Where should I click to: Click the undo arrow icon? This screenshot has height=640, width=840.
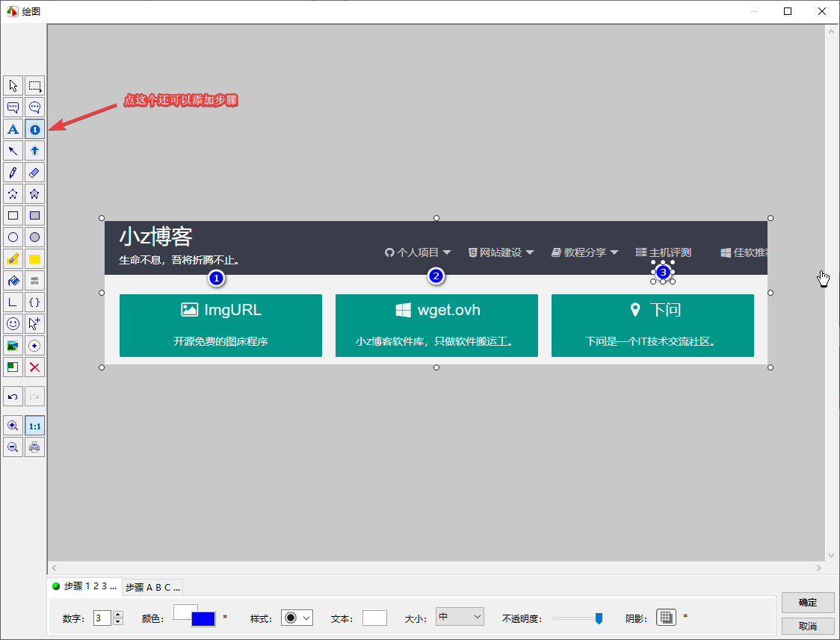tap(13, 396)
